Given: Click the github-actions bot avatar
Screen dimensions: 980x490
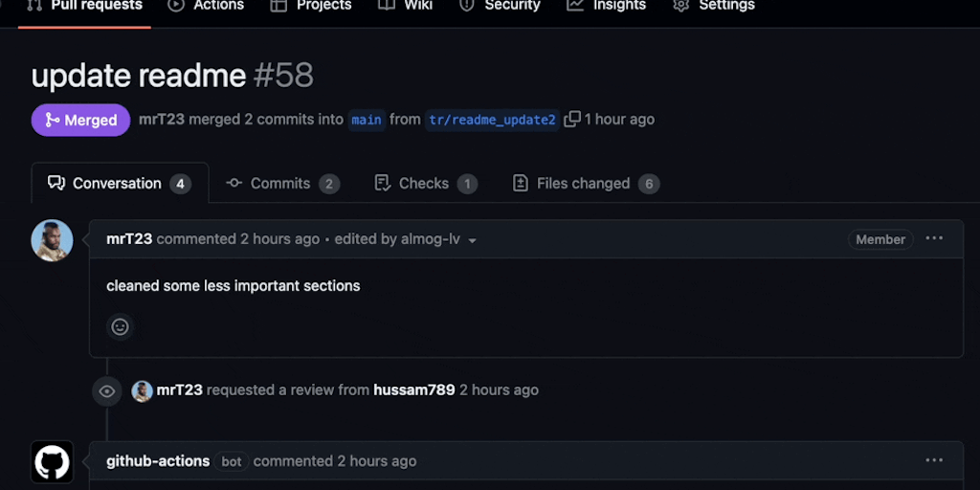Looking at the screenshot, I should (52, 462).
